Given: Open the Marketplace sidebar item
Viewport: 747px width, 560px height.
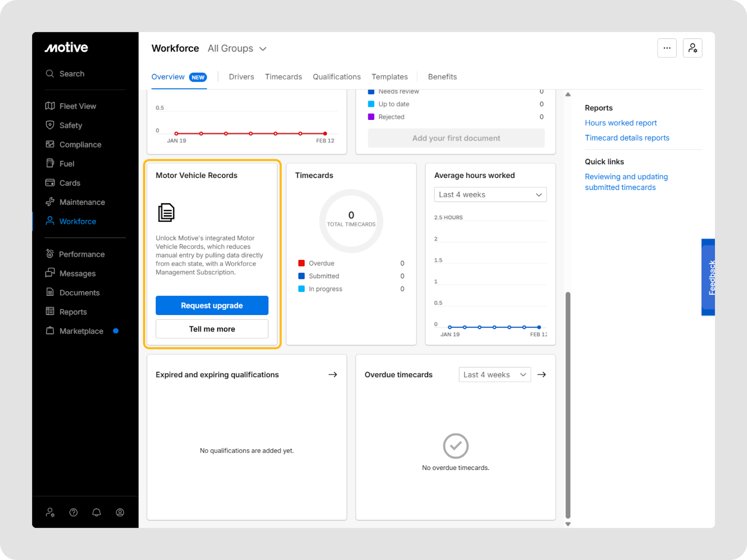Looking at the screenshot, I should (81, 331).
